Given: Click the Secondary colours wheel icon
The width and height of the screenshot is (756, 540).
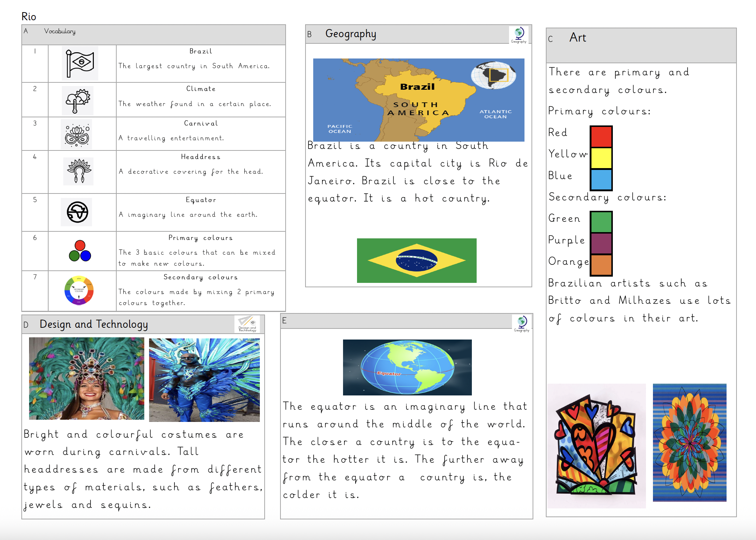Looking at the screenshot, I should tap(79, 290).
